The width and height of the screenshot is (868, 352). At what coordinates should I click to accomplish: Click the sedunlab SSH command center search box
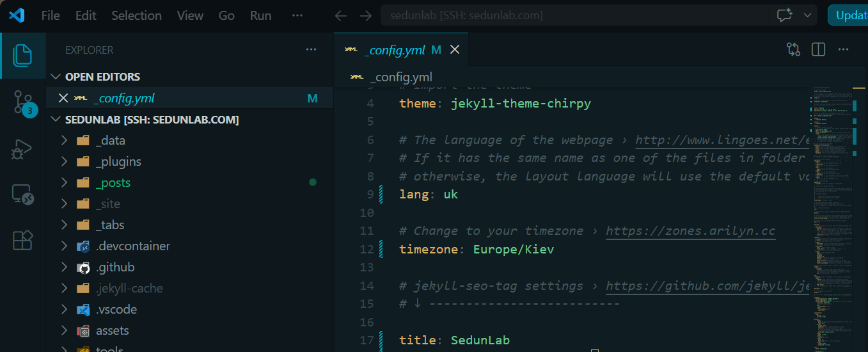[x=574, y=16]
